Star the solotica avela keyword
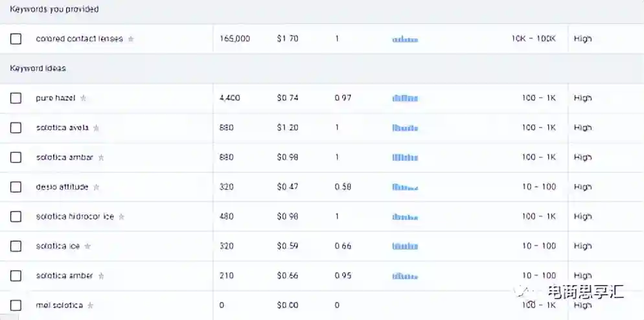644x320 pixels. click(97, 128)
